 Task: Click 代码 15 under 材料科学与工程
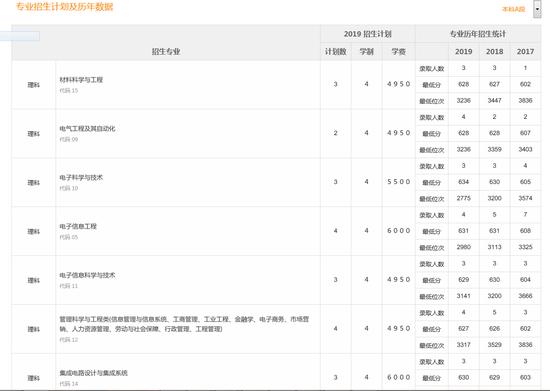pyautogui.click(x=69, y=90)
